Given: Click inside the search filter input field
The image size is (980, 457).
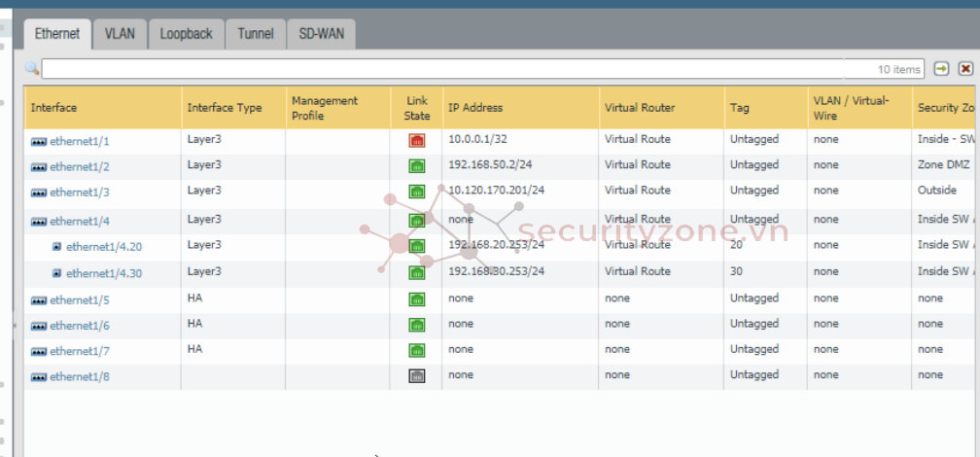Looking at the screenshot, I should (437, 69).
